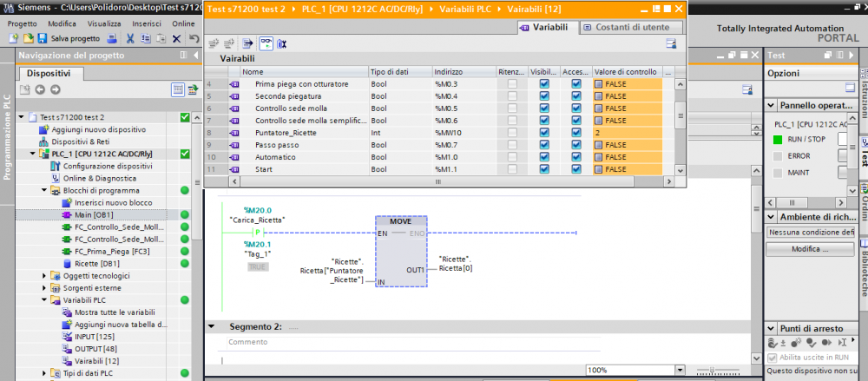Toggle Visibile checkbox for Prima piega con otturatore
Screen dimensions: 868x381
pyautogui.click(x=544, y=83)
